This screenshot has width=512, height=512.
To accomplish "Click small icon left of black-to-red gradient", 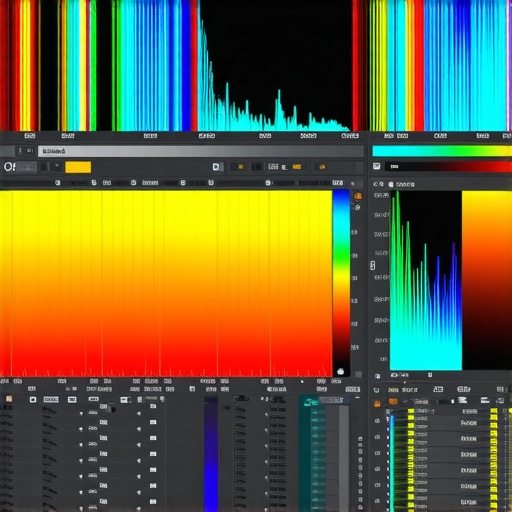I will click(x=377, y=166).
